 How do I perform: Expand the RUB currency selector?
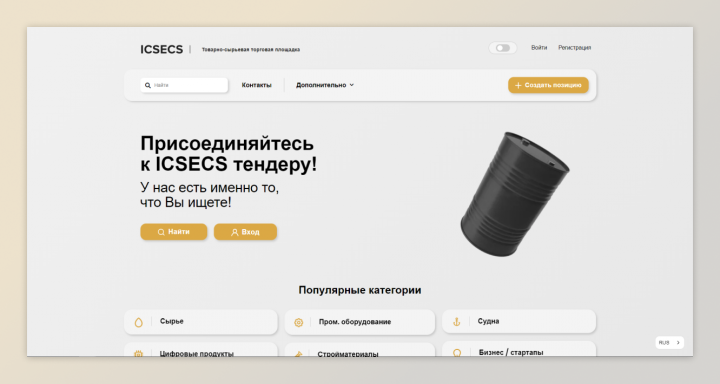click(x=669, y=343)
